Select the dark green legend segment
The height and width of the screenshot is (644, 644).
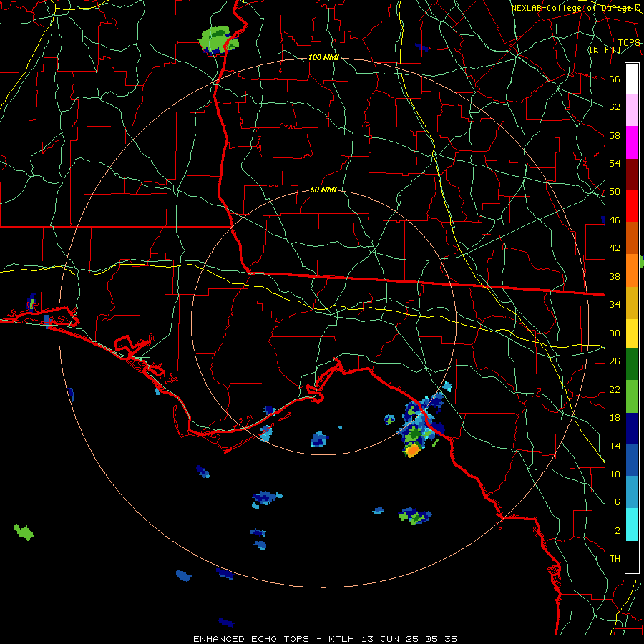click(632, 364)
